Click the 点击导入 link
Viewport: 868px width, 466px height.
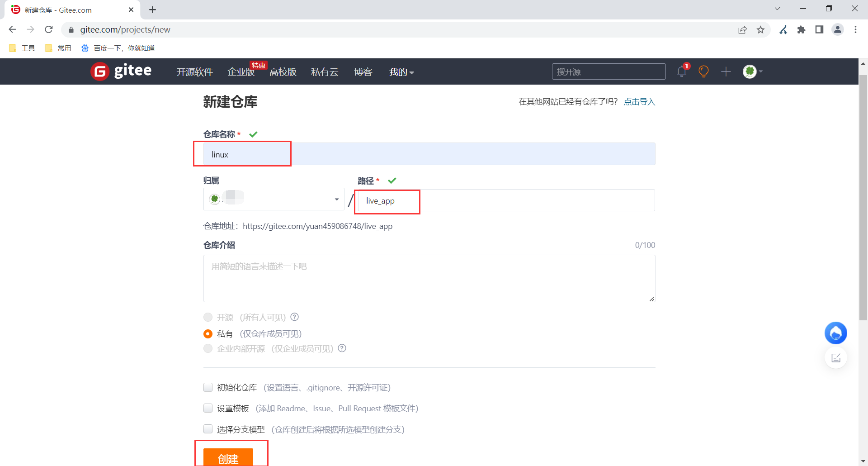[639, 102]
